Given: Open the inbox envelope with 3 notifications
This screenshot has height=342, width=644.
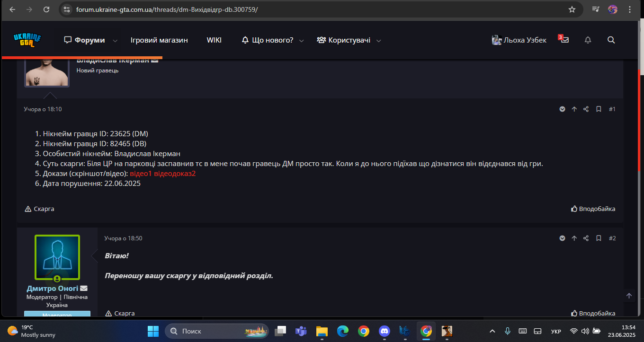Looking at the screenshot, I should [x=564, y=40].
